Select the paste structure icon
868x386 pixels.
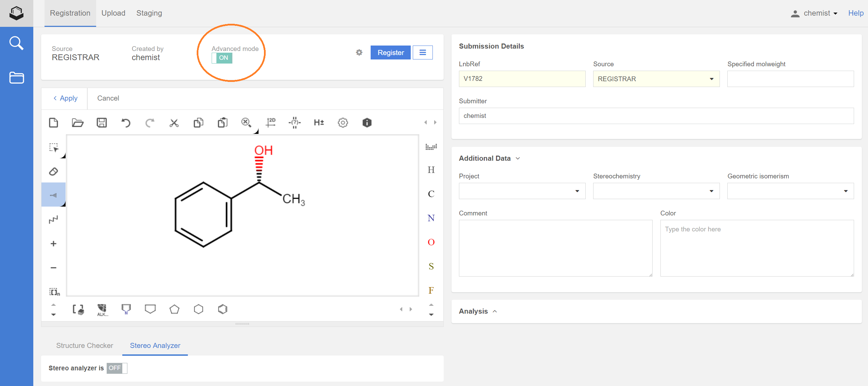pyautogui.click(x=222, y=122)
